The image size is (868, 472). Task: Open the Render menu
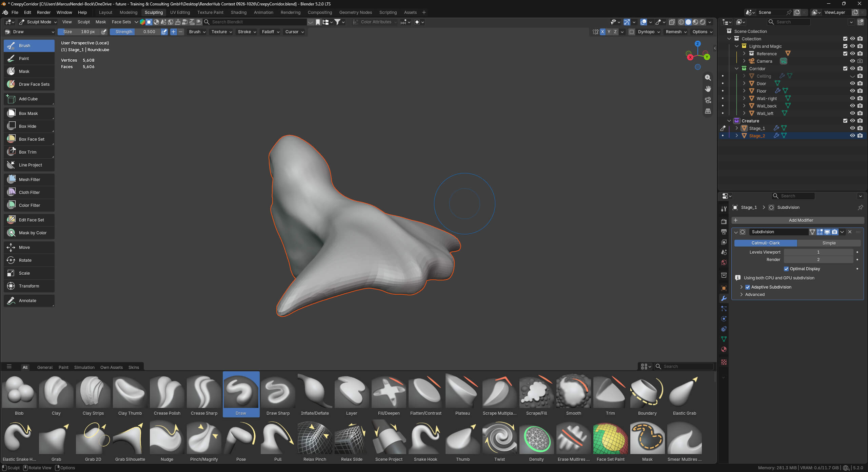pos(44,12)
